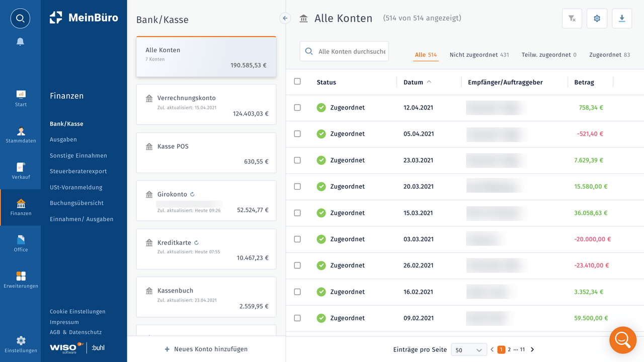
Task: Open Bank/Kasse menu item
Action: (66, 124)
